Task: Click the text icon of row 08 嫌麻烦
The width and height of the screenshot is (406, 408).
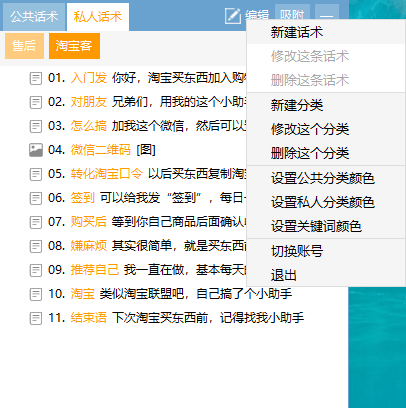Action: [36, 246]
